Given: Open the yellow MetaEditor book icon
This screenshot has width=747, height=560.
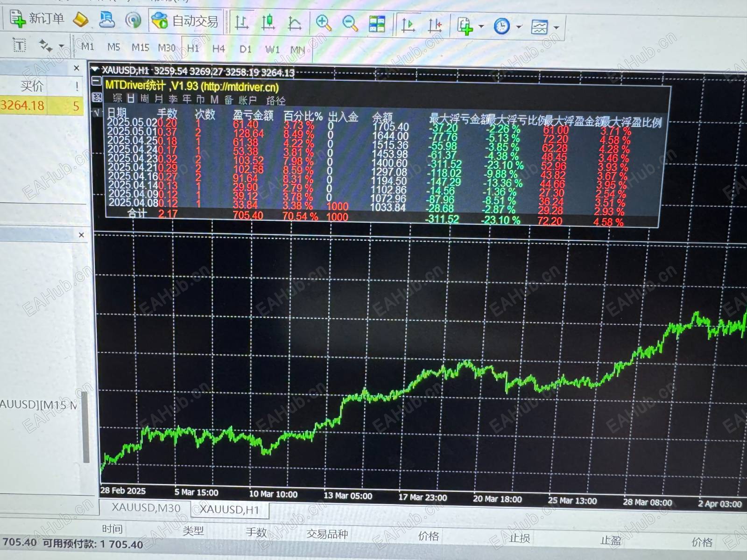Looking at the screenshot, I should click(81, 20).
